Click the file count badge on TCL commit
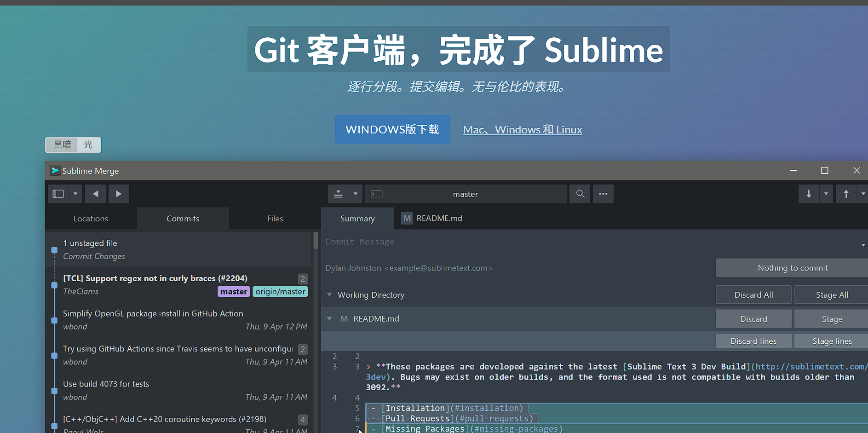The height and width of the screenshot is (433, 868). 303,279
